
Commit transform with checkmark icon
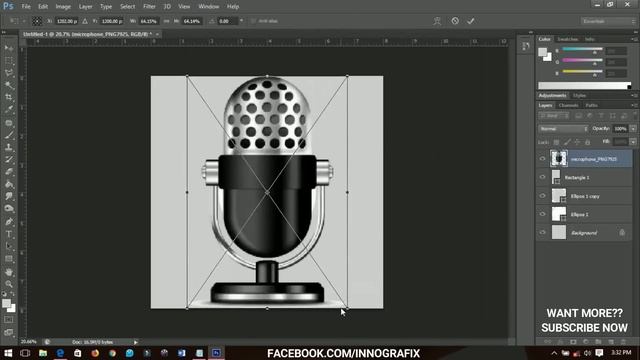pyautogui.click(x=471, y=21)
